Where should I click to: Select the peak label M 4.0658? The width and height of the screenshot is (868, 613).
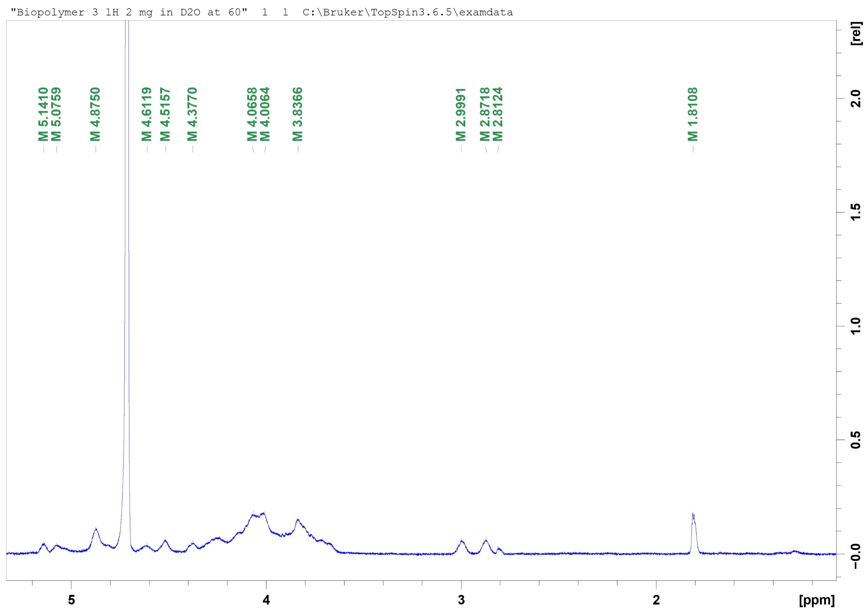[x=252, y=114]
